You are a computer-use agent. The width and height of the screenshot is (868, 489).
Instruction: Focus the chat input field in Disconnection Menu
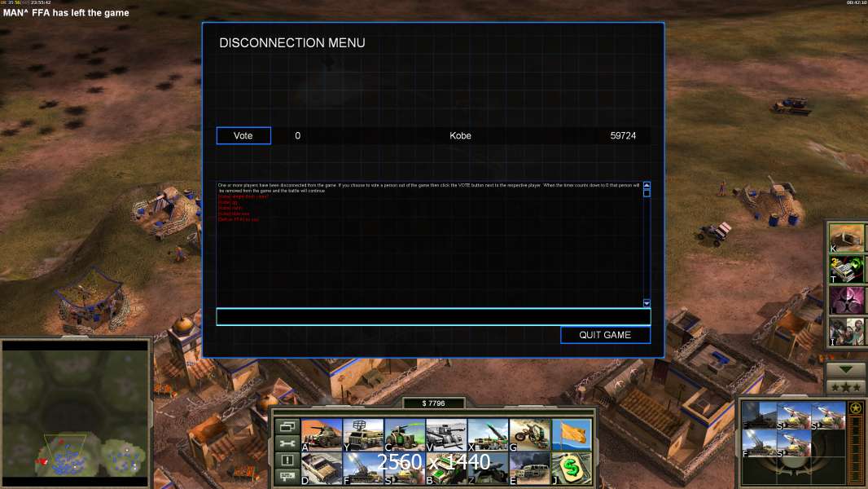coord(433,317)
